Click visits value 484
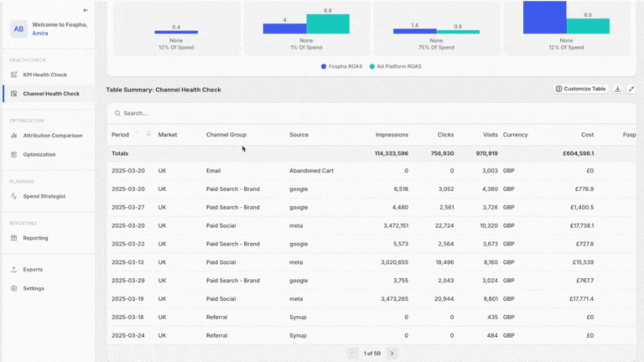The image size is (644, 362). (x=492, y=336)
